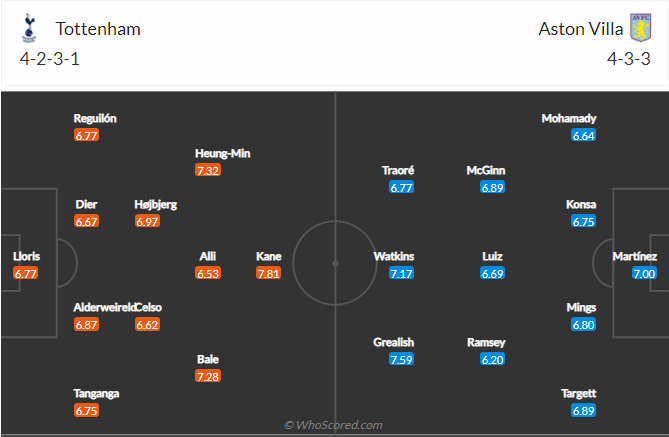Click player name Mings

coord(583,307)
